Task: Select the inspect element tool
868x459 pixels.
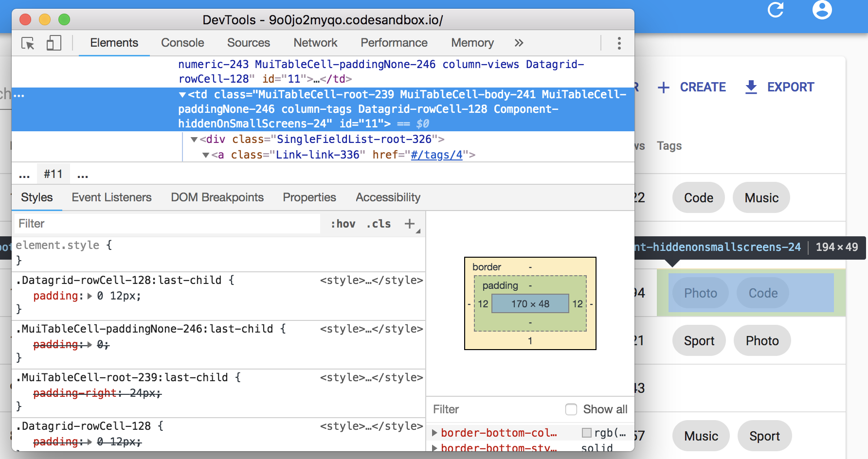Action: click(28, 43)
